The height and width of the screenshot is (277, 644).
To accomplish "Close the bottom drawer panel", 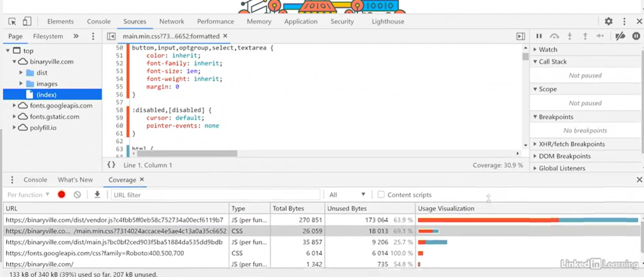I will (639, 179).
